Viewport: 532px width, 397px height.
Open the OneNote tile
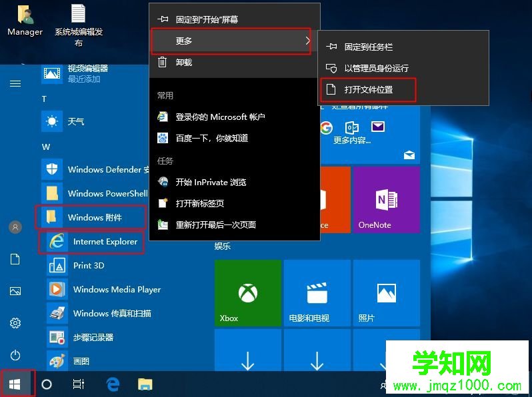click(x=386, y=200)
